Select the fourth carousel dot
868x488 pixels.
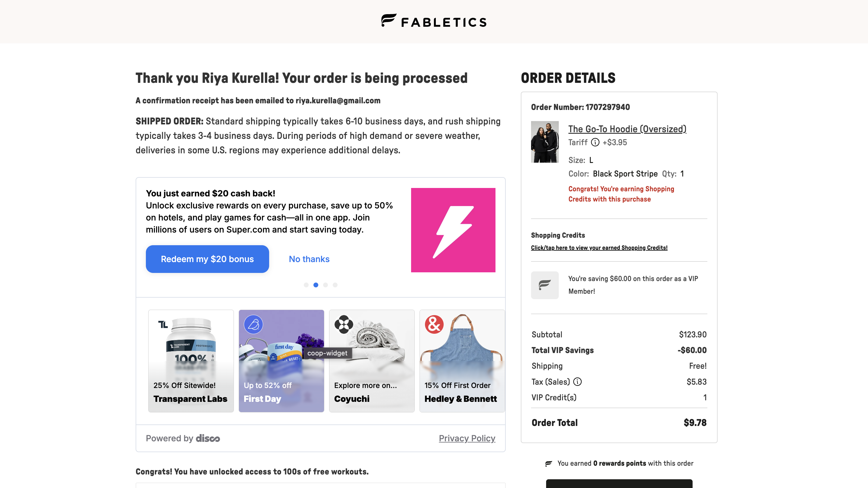click(x=335, y=285)
